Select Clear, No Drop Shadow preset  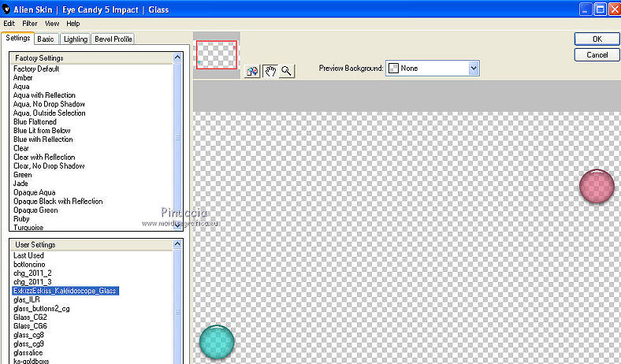point(49,166)
